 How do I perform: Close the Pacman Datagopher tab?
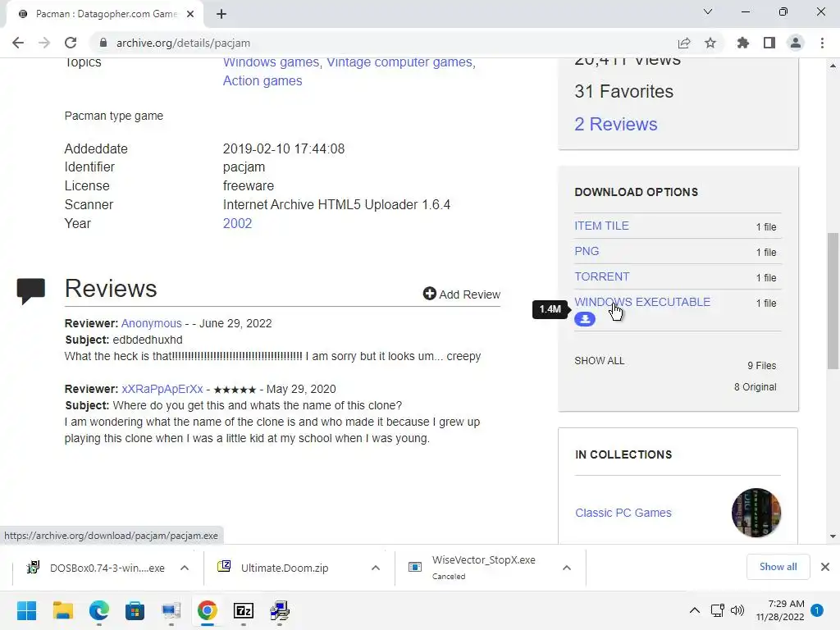pos(190,14)
